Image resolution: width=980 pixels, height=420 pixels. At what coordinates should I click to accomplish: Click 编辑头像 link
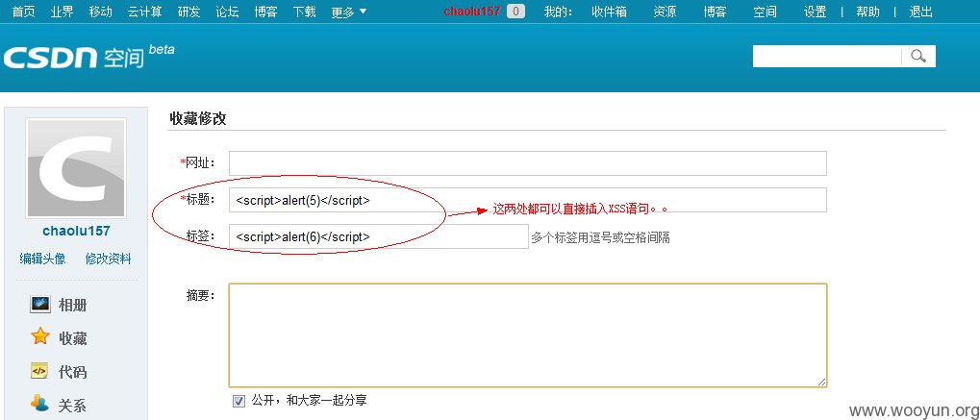click(42, 259)
